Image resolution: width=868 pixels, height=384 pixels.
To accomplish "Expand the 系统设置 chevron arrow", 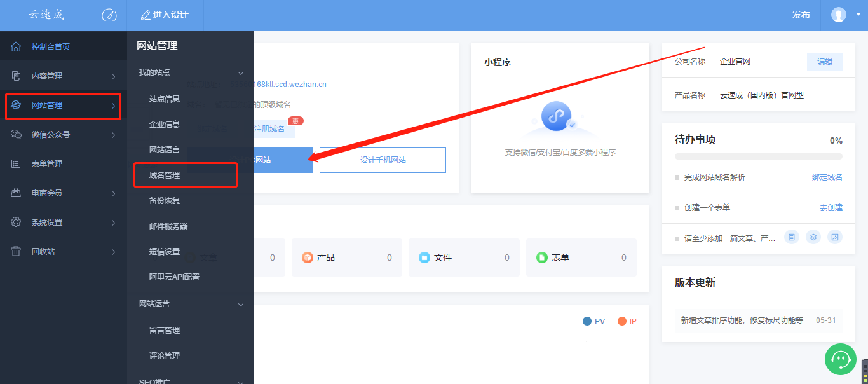I will pyautogui.click(x=113, y=223).
